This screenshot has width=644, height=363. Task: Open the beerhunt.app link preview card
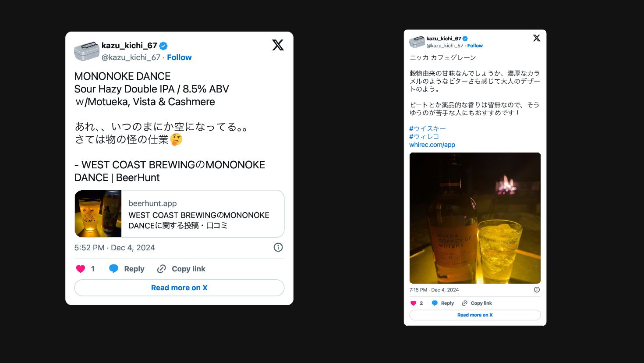click(x=179, y=214)
